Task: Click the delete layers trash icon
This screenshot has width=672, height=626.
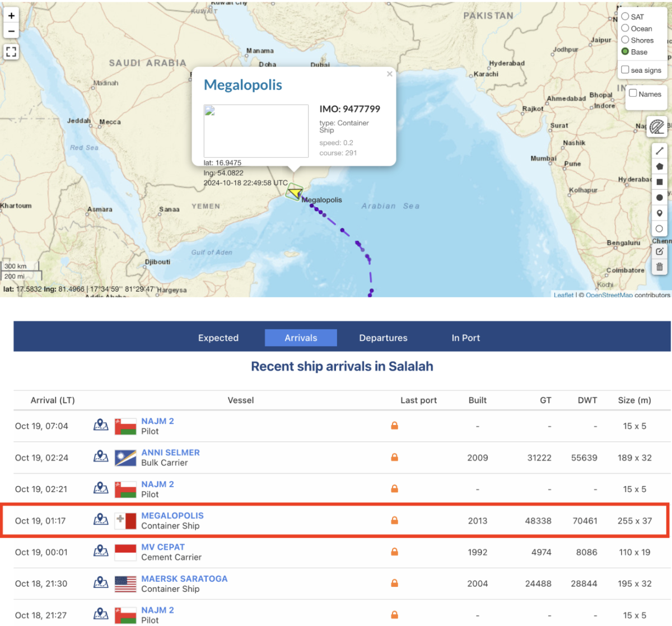Action: [x=659, y=267]
